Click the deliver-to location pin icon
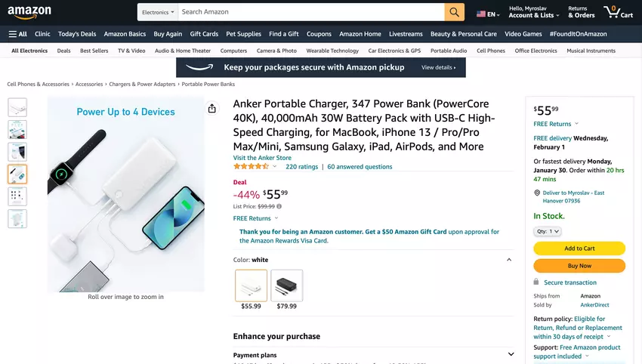The height and width of the screenshot is (364, 642). 536,193
